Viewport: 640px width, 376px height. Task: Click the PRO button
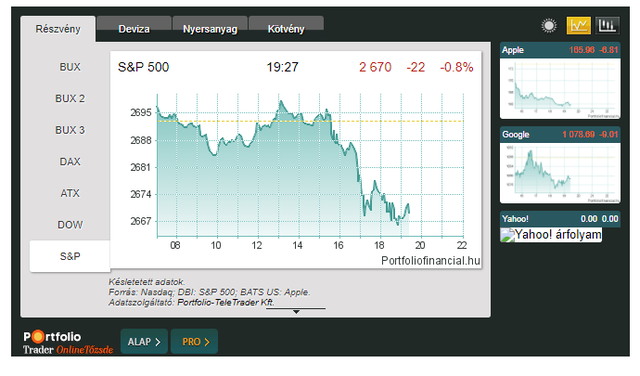pyautogui.click(x=194, y=342)
